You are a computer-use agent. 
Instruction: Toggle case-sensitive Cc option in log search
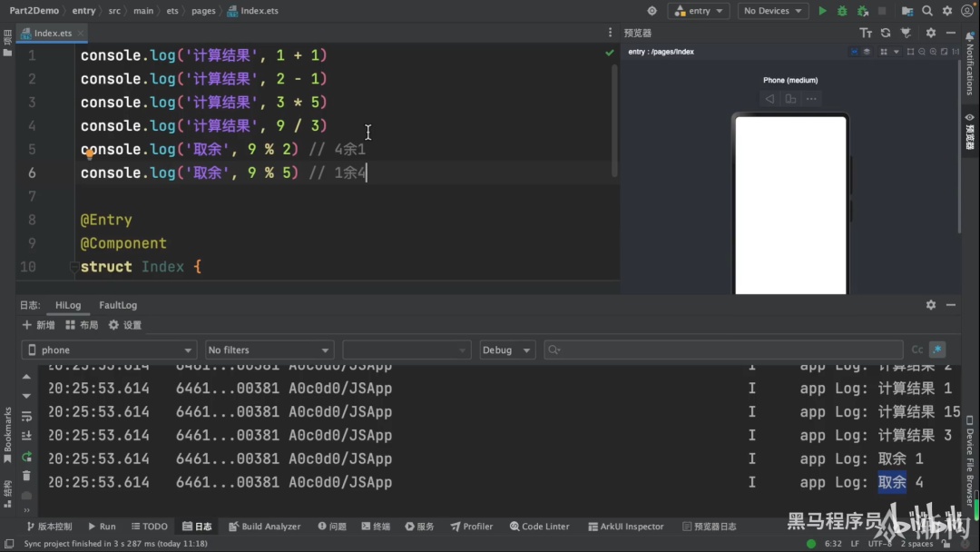[916, 350]
